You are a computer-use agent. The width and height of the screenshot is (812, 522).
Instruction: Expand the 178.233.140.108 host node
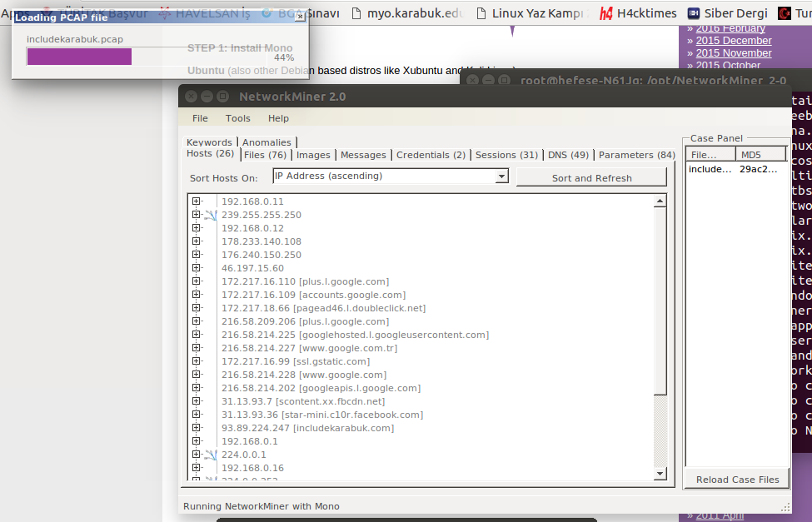click(x=196, y=241)
